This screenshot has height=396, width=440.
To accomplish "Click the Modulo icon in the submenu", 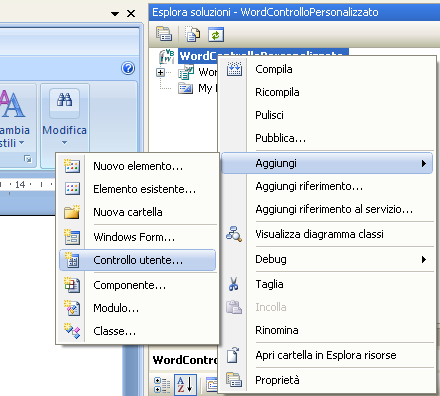I will tap(72, 308).
